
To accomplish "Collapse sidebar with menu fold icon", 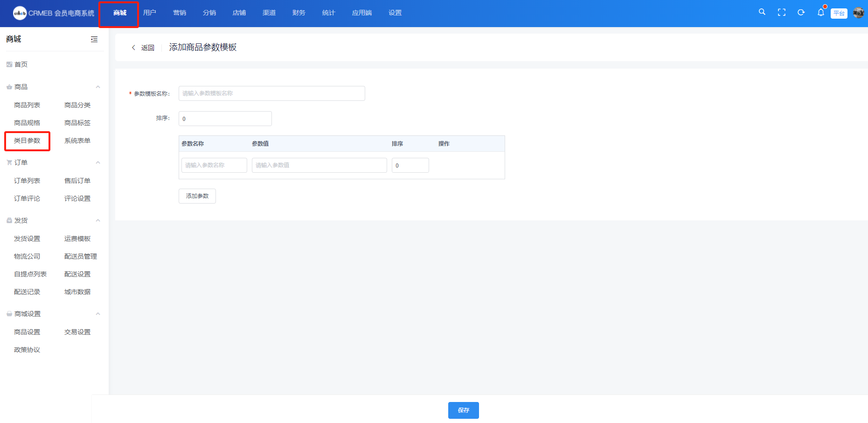I will click(94, 39).
